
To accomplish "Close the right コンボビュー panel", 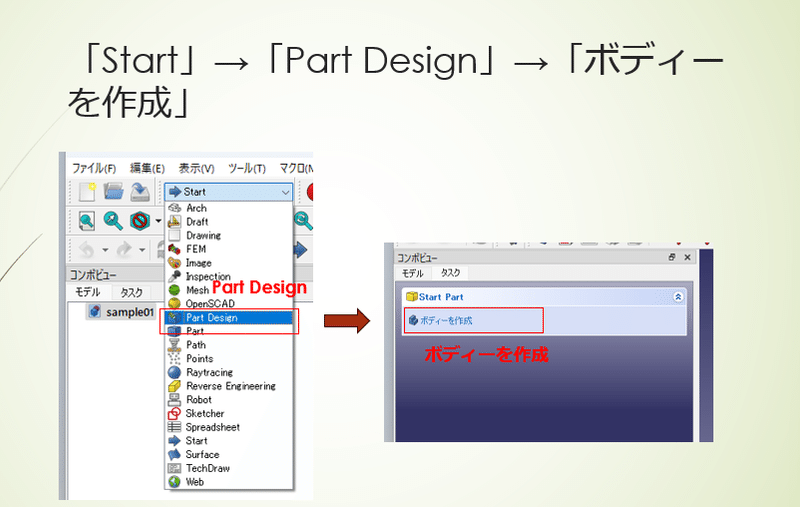I will click(x=687, y=257).
